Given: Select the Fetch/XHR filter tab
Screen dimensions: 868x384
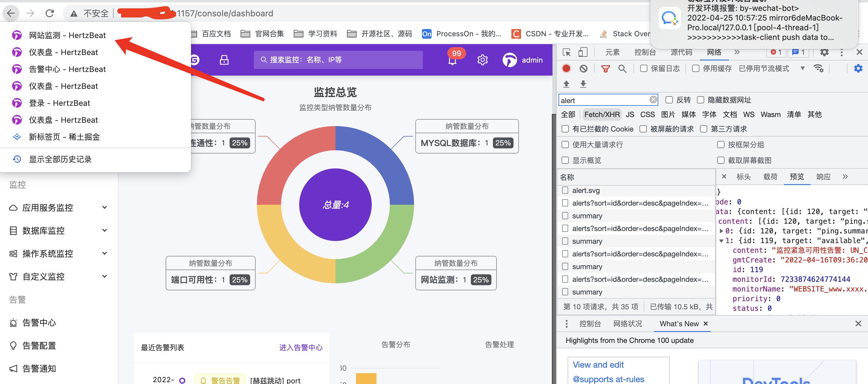Looking at the screenshot, I should 602,114.
